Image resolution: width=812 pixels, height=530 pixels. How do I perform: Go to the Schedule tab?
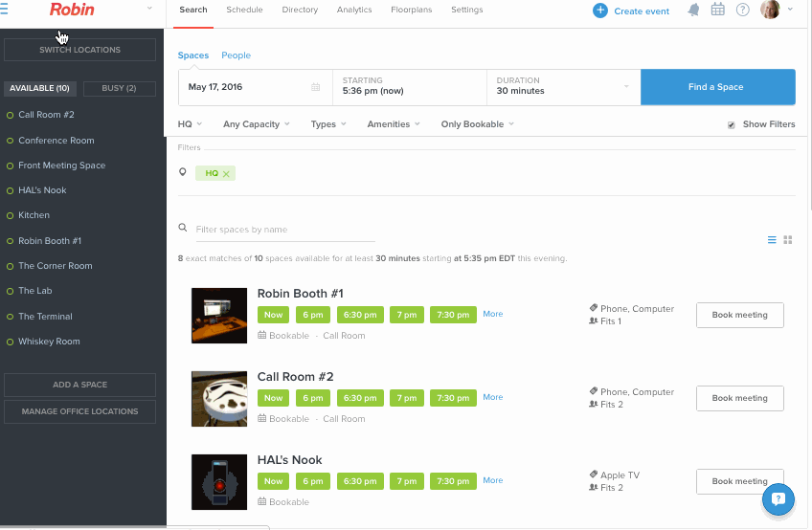pos(244,10)
